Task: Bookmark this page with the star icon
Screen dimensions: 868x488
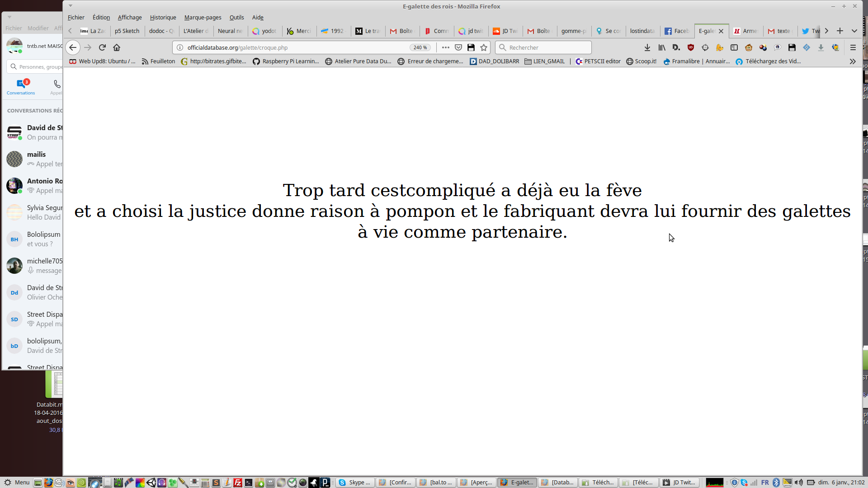Action: point(484,47)
